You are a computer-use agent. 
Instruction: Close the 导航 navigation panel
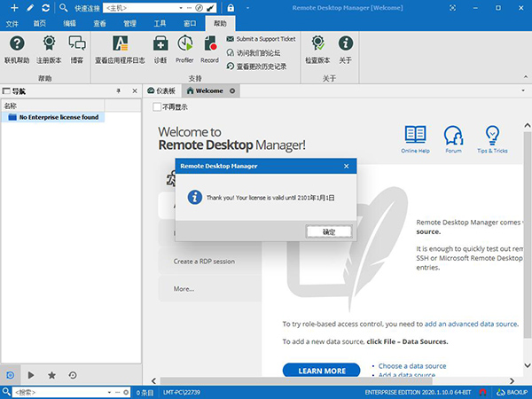pos(135,91)
